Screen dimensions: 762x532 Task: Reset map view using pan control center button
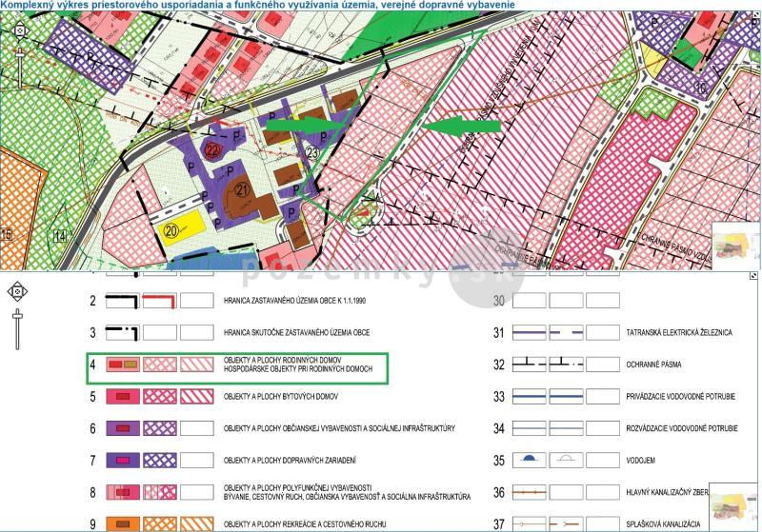[20, 31]
